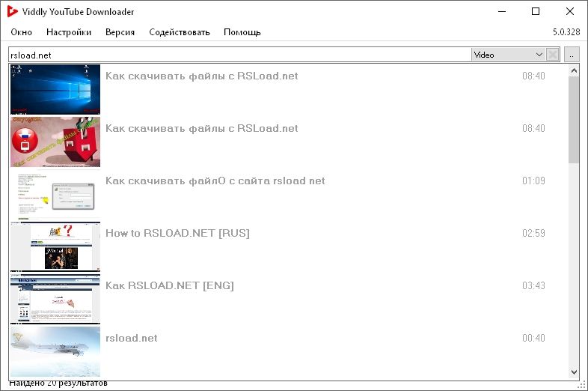Open the Настройки menu

(x=69, y=32)
